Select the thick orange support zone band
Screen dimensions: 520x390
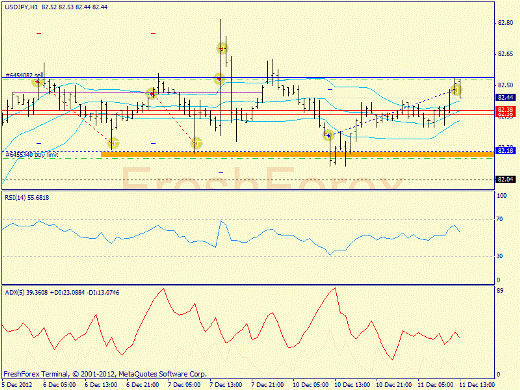click(297, 154)
